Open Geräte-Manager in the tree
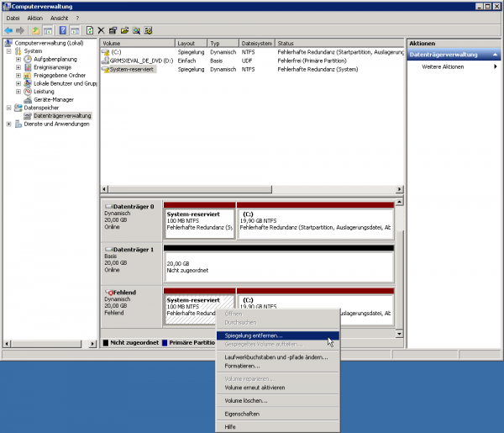This screenshot has width=504, height=433. 54,99
